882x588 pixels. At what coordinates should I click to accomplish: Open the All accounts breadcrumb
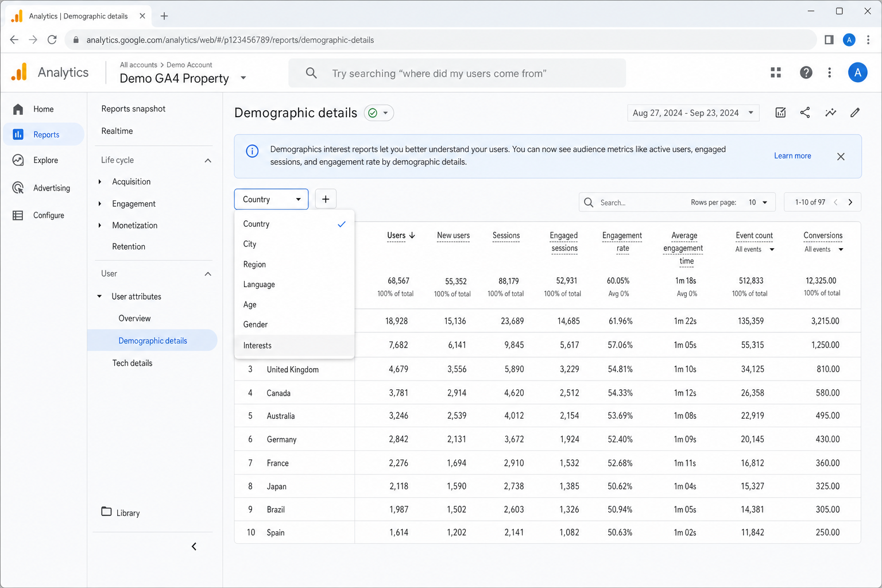coord(138,65)
